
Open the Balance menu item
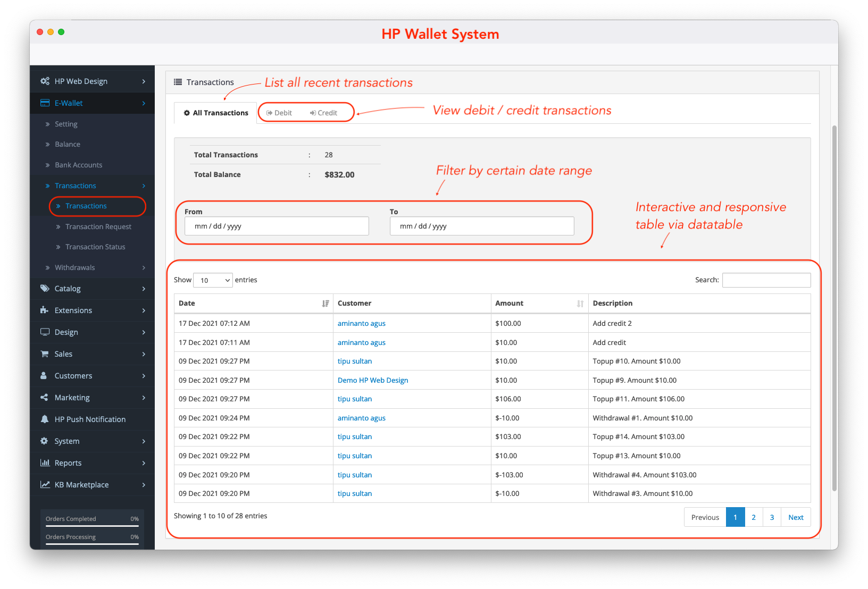(68, 145)
